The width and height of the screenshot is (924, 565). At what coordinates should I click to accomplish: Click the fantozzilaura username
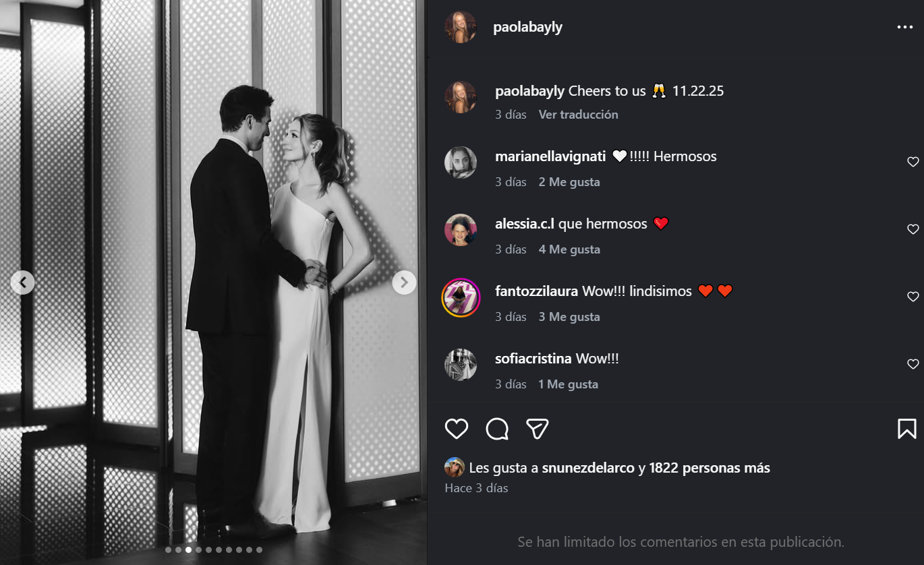point(536,291)
